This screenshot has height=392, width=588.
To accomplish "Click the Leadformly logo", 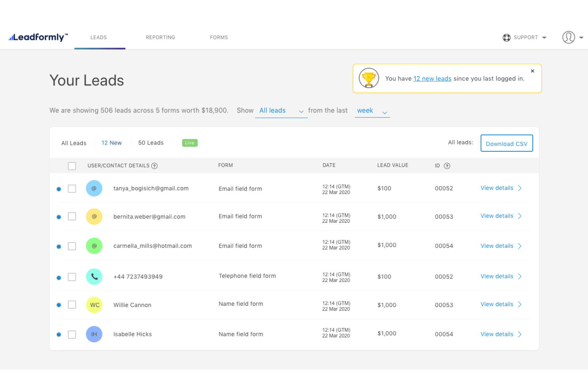I will click(38, 37).
